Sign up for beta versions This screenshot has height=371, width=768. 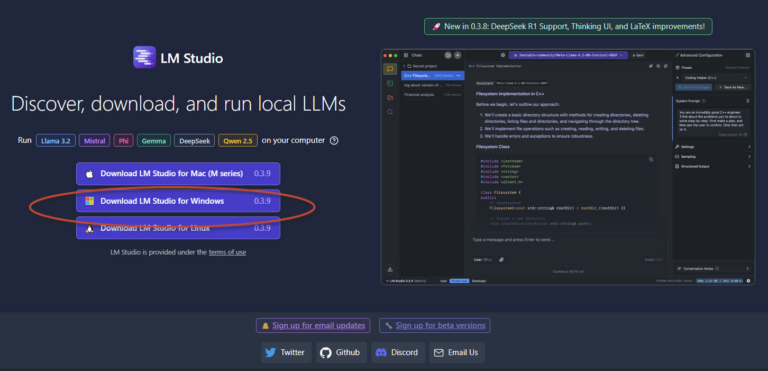click(434, 325)
